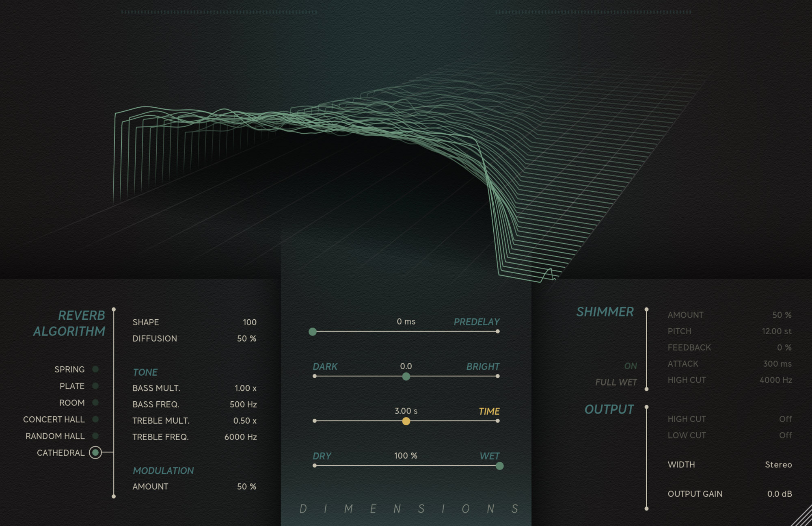
Task: Click the Bass Mult. 1.00 x value
Action: pos(245,388)
